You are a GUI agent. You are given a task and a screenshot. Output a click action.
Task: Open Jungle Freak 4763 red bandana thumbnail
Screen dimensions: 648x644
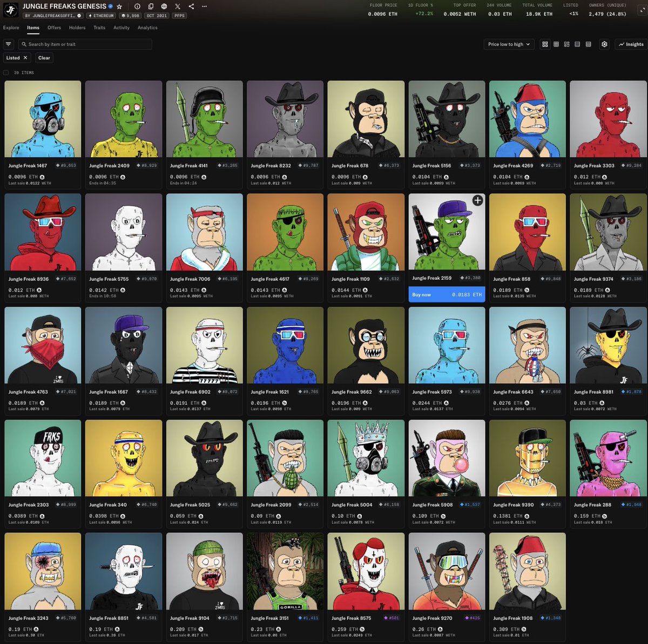point(43,345)
